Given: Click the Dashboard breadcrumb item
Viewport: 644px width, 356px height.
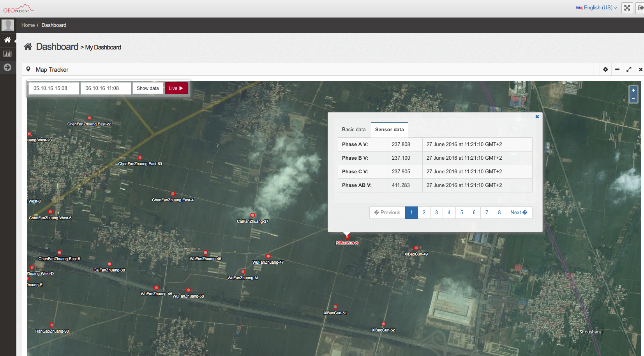Looking at the screenshot, I should click(x=54, y=25).
